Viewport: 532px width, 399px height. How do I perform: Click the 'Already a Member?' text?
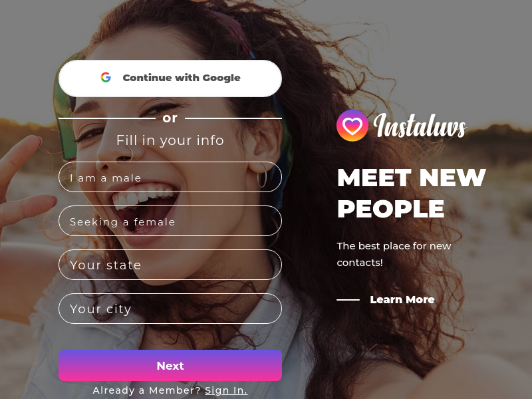[147, 390]
